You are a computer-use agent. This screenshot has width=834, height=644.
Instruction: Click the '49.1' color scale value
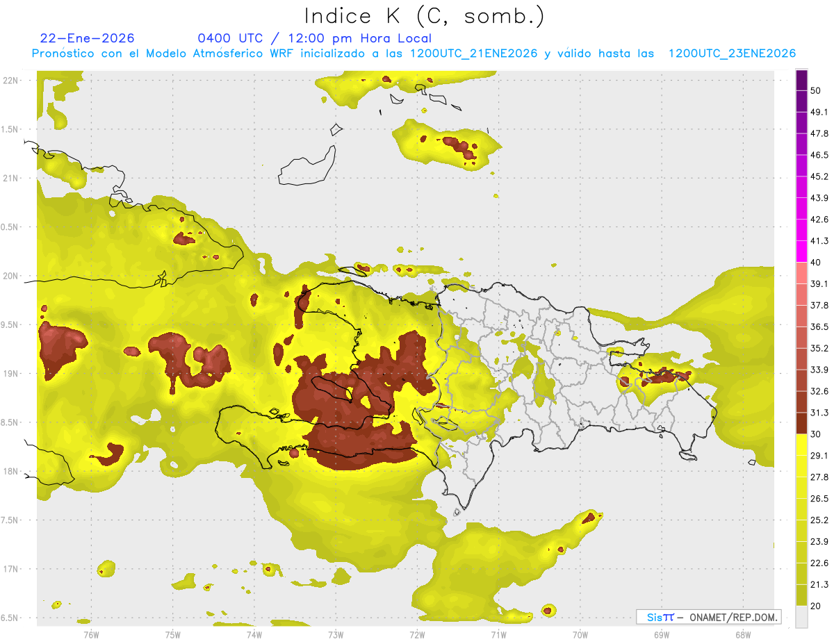[x=819, y=113]
